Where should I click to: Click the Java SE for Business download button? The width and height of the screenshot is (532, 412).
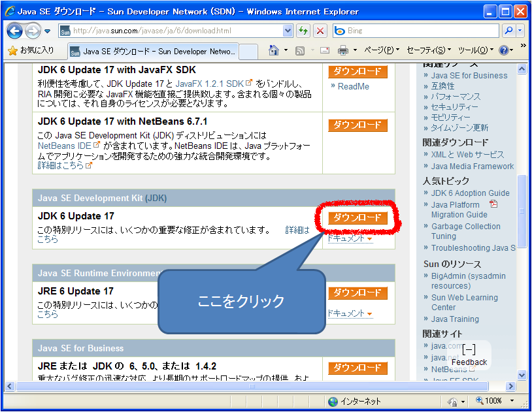pyautogui.click(x=357, y=368)
